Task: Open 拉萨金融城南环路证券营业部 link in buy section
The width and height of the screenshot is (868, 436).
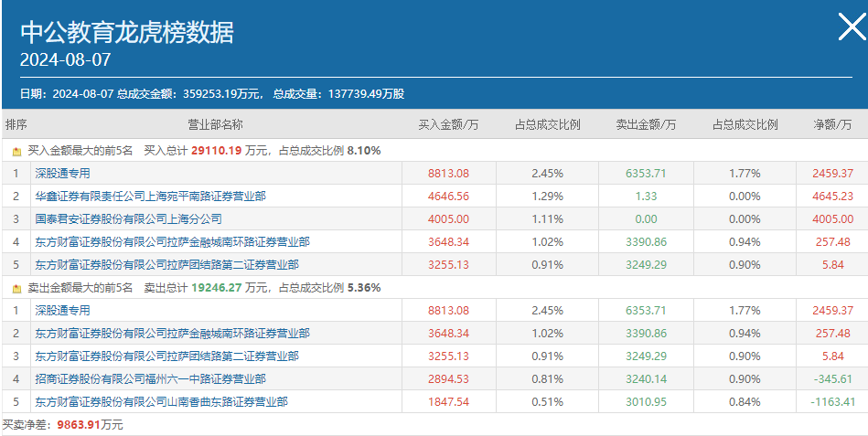Action: [173, 242]
